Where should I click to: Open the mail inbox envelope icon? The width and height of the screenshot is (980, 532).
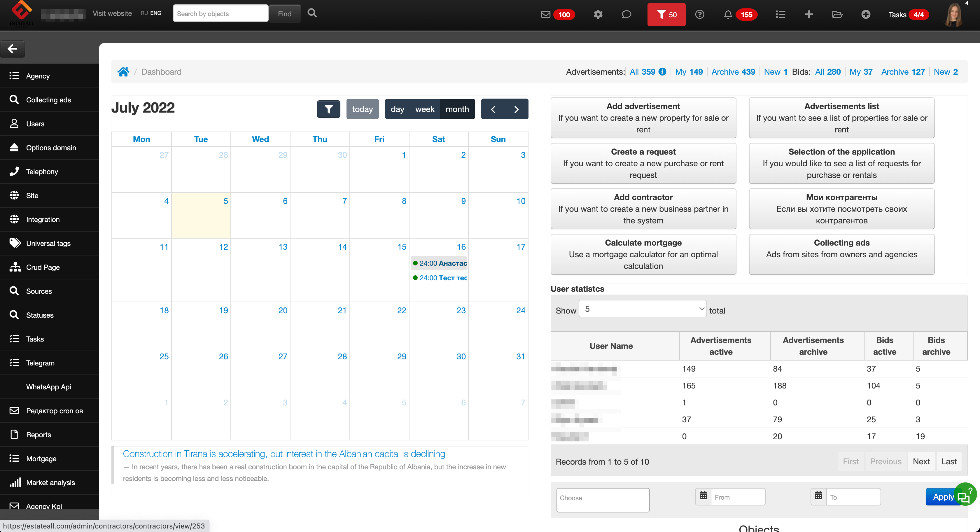pyautogui.click(x=545, y=15)
